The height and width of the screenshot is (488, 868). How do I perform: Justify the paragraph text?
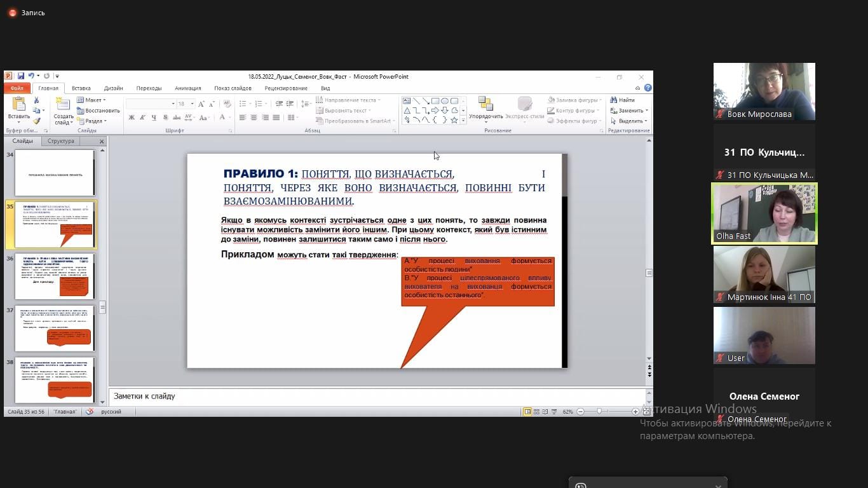click(x=276, y=118)
